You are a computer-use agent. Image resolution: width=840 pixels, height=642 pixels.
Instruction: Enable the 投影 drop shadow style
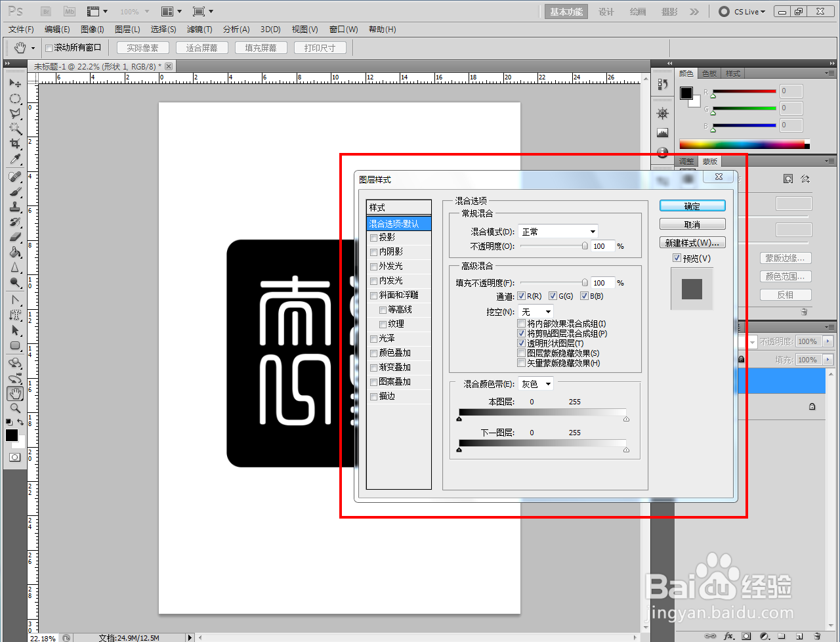tap(373, 238)
